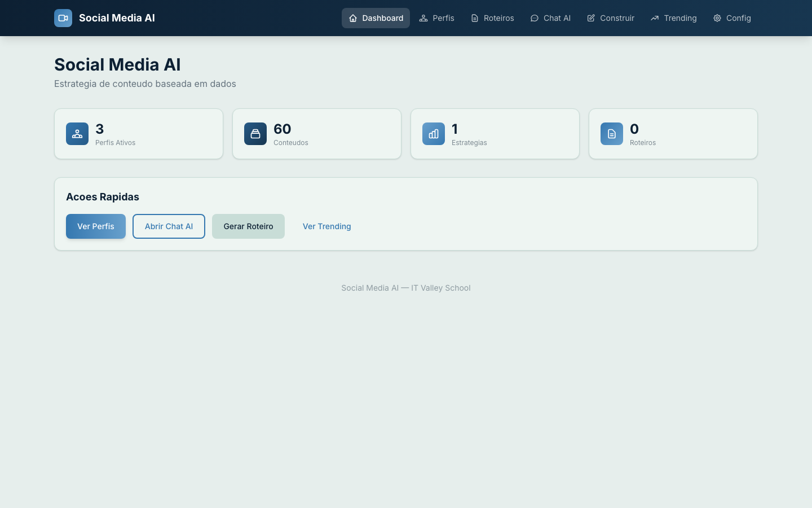Open Config settings page
Image resolution: width=812 pixels, height=508 pixels.
point(732,18)
